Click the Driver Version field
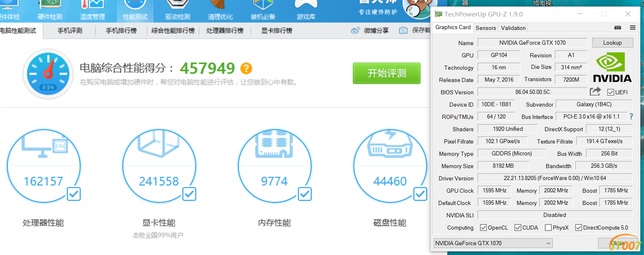Image resolution: width=644 pixels, height=255 pixels. (x=555, y=178)
